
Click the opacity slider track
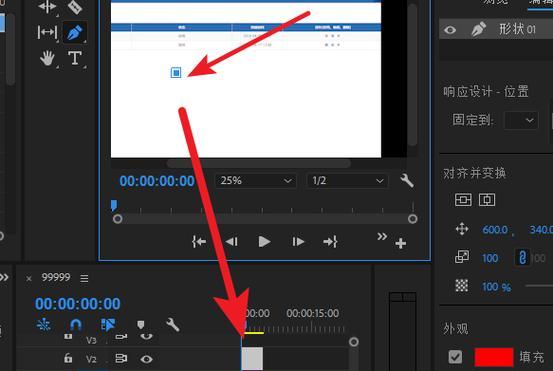point(539,286)
